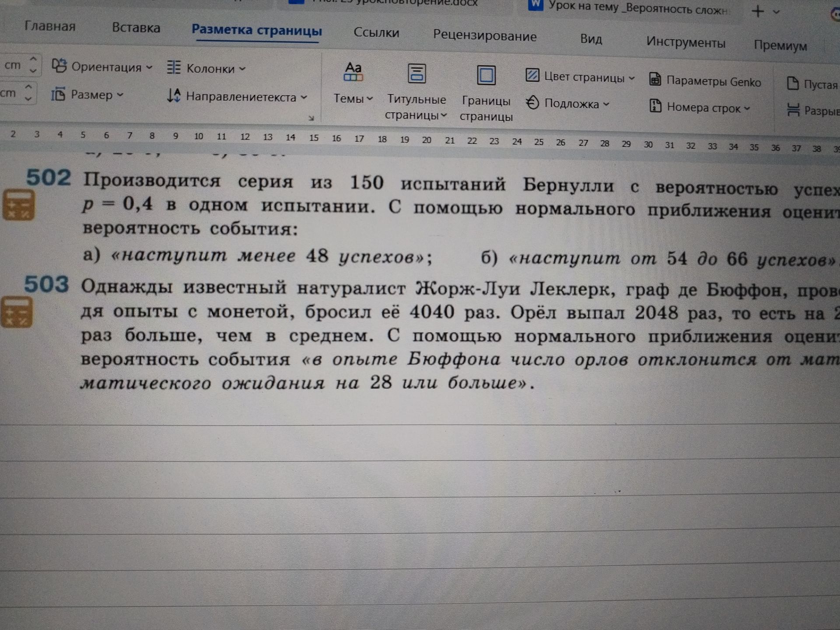This screenshot has height=630, width=840.
Task: Expand the Цвет страницы dropdown
Action: 631,78
